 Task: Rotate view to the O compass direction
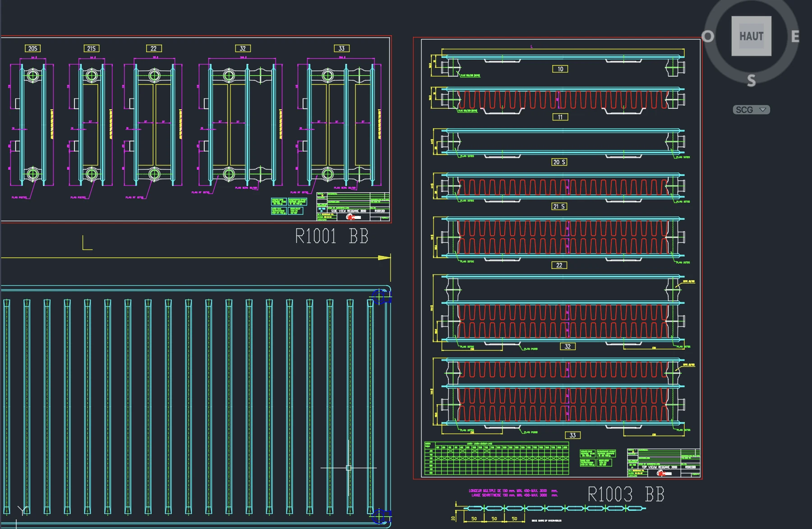coord(708,36)
